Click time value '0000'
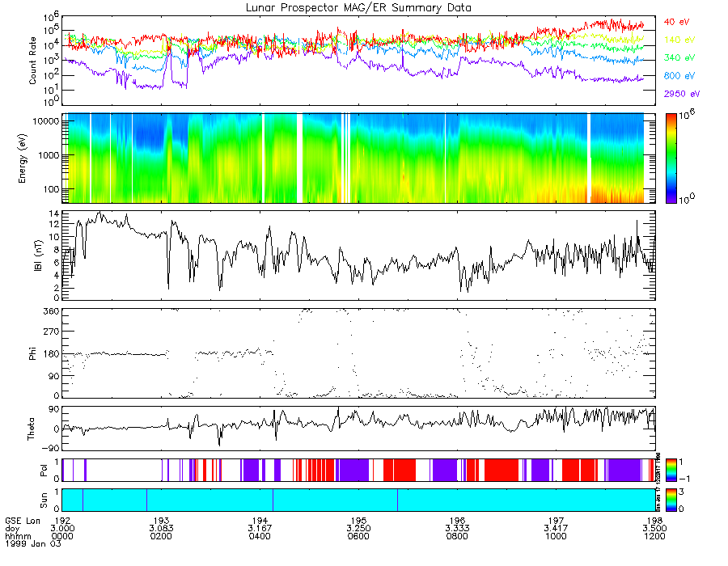Viewport: 728px width, 566px height. point(62,536)
